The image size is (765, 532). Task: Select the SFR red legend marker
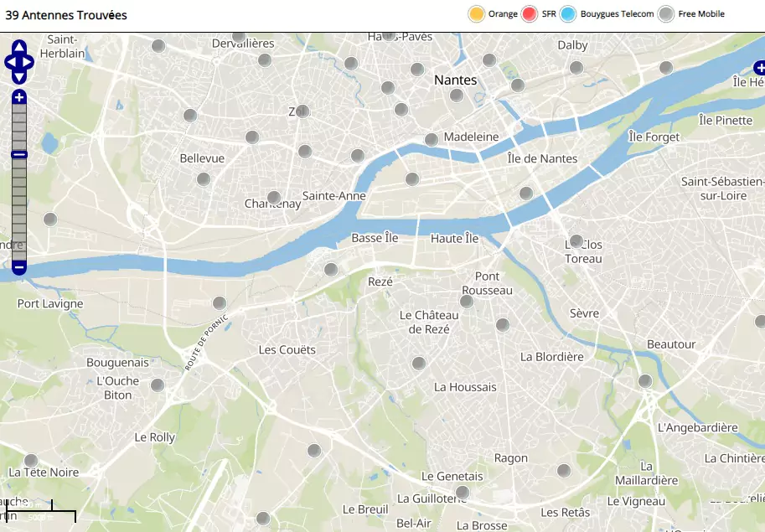coord(530,14)
